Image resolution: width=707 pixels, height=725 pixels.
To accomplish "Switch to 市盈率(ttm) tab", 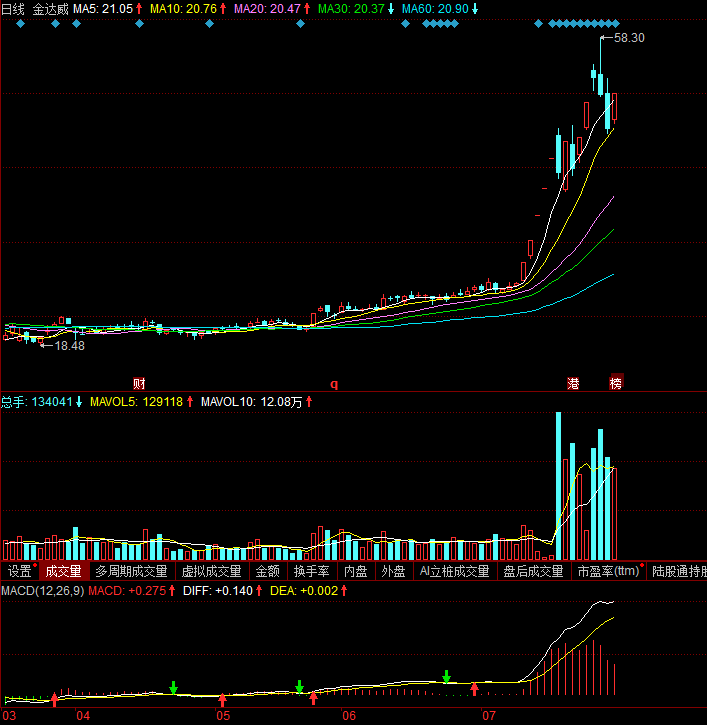I will (x=608, y=572).
